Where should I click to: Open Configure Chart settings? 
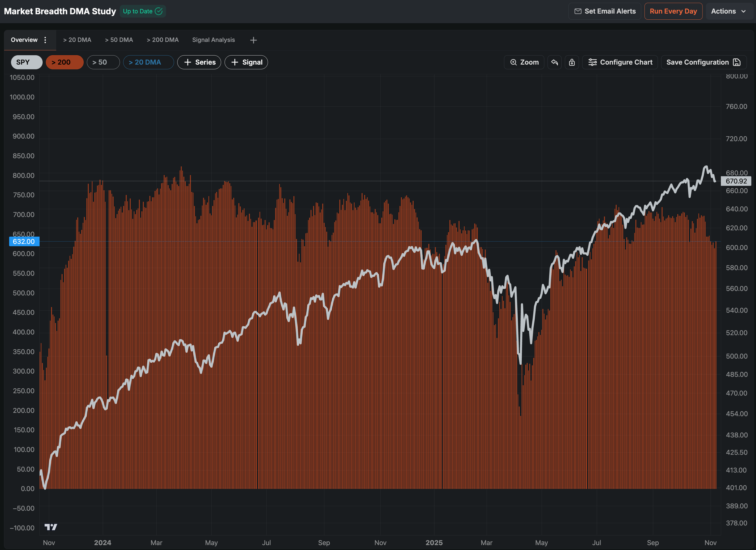pos(620,62)
